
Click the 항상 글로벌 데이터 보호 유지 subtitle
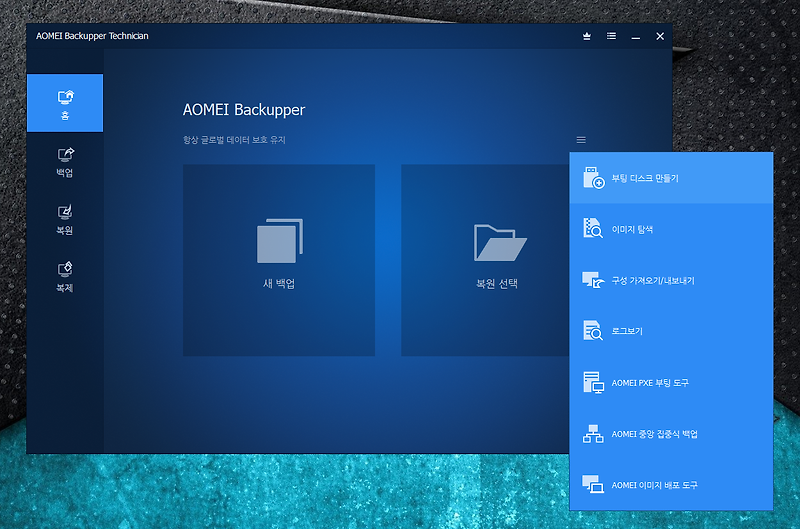[234, 140]
